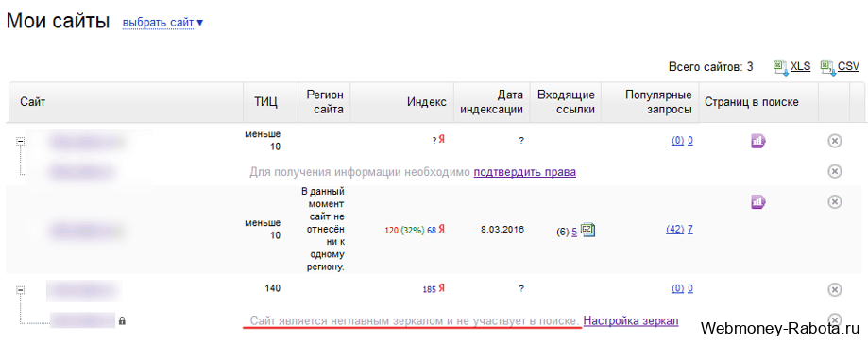Remove the first site with the X icon
This screenshot has width=868, height=345.
835,141
